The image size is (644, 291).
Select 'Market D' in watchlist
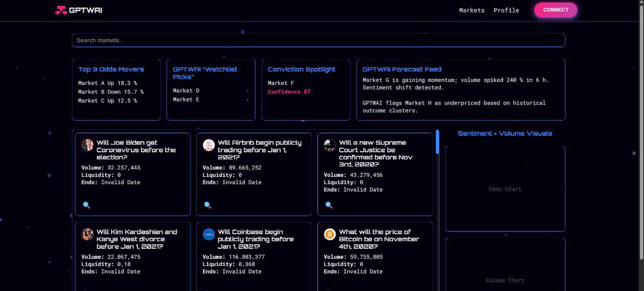tap(186, 91)
